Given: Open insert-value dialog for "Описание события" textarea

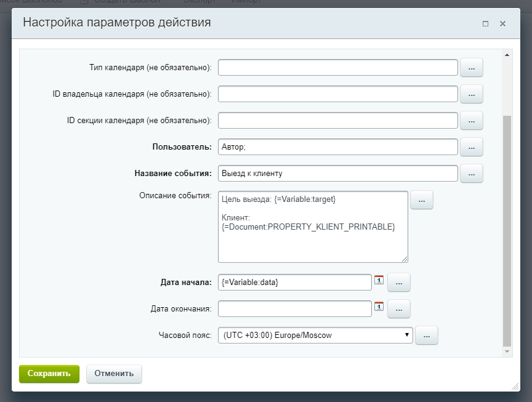Looking at the screenshot, I should [422, 199].
